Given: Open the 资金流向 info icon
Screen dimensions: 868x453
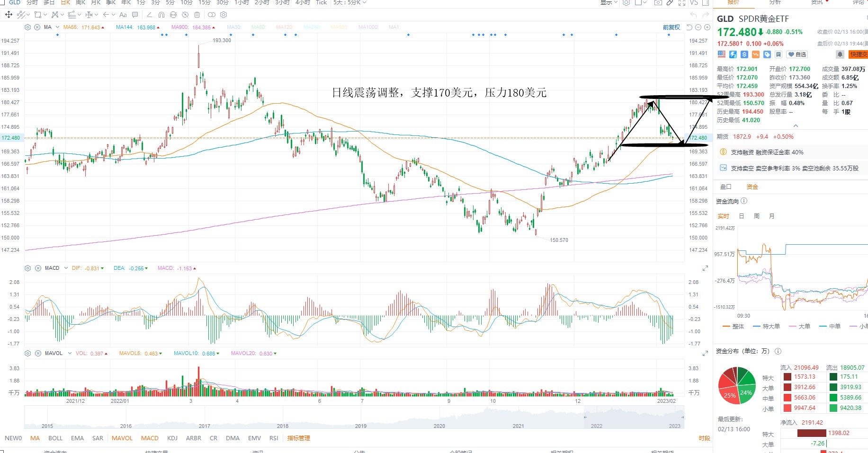Looking at the screenshot, I should click(x=744, y=201).
